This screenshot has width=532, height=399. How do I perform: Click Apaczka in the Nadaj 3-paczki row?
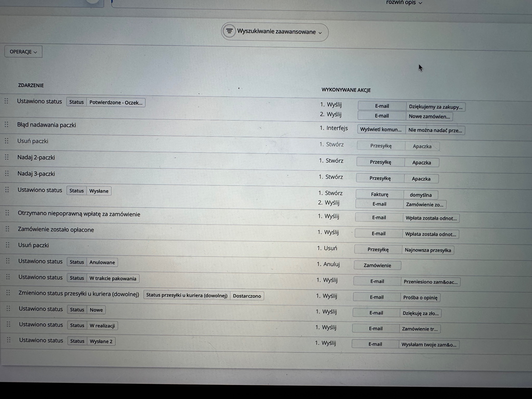point(421,179)
